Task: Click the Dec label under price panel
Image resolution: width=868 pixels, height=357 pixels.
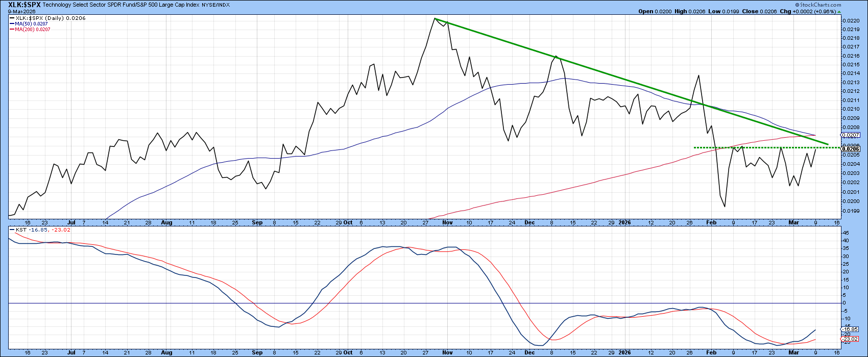Action: coord(529,223)
